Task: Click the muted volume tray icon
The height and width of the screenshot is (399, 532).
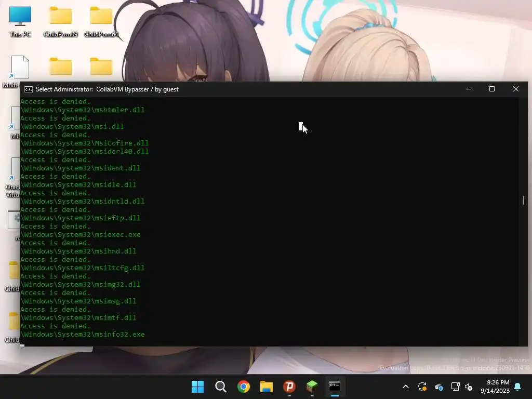Action: [x=469, y=387]
